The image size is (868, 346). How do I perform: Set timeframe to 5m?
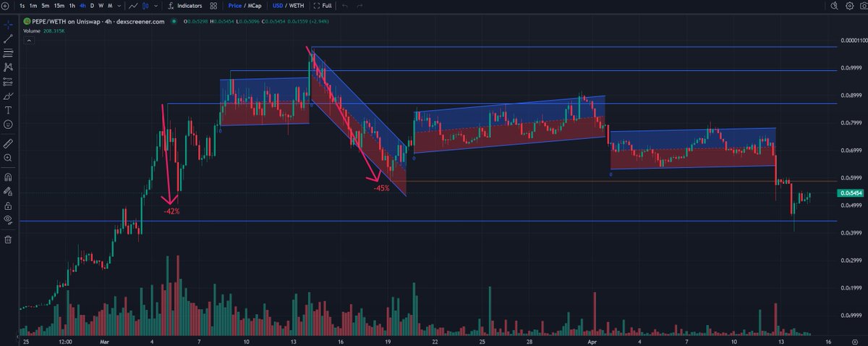point(45,5)
